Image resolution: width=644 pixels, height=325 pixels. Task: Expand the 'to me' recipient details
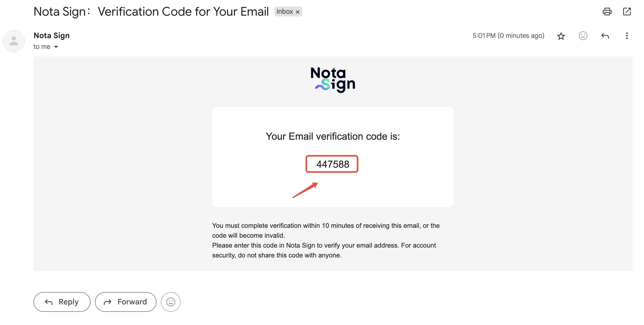click(56, 47)
